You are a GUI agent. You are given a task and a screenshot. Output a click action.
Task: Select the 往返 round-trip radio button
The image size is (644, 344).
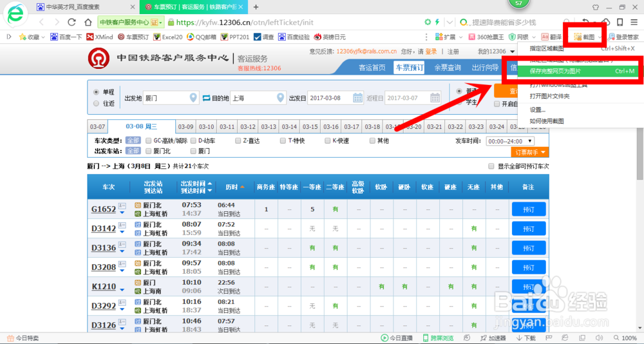(x=96, y=103)
